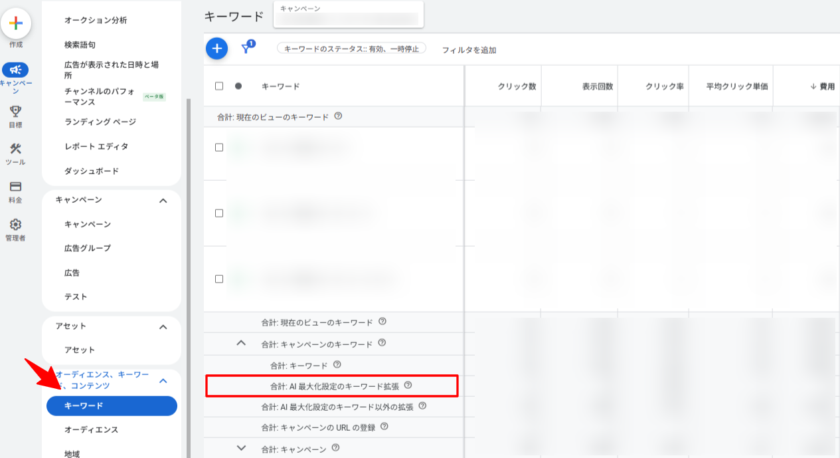This screenshot has height=458, width=840.
Task: Check the first keyword row checkbox
Action: [x=219, y=147]
